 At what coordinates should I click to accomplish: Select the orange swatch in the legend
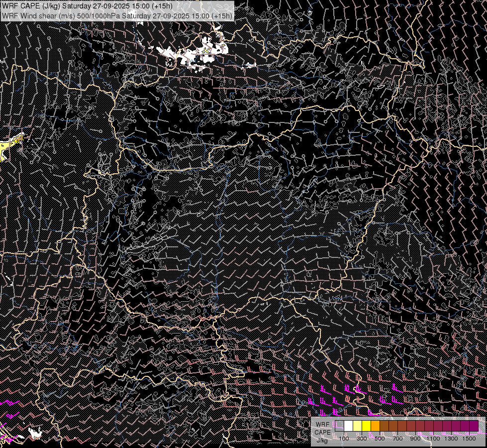pyautogui.click(x=375, y=426)
